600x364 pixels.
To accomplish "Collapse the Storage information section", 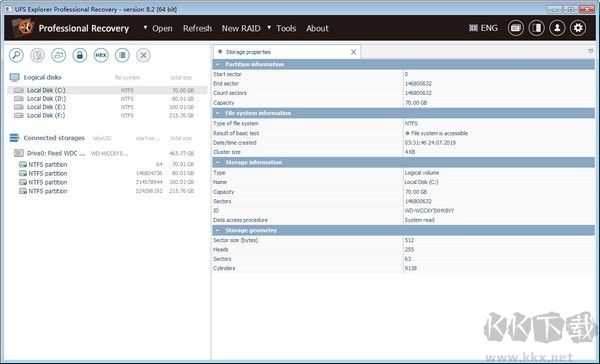I will pyautogui.click(x=218, y=162).
